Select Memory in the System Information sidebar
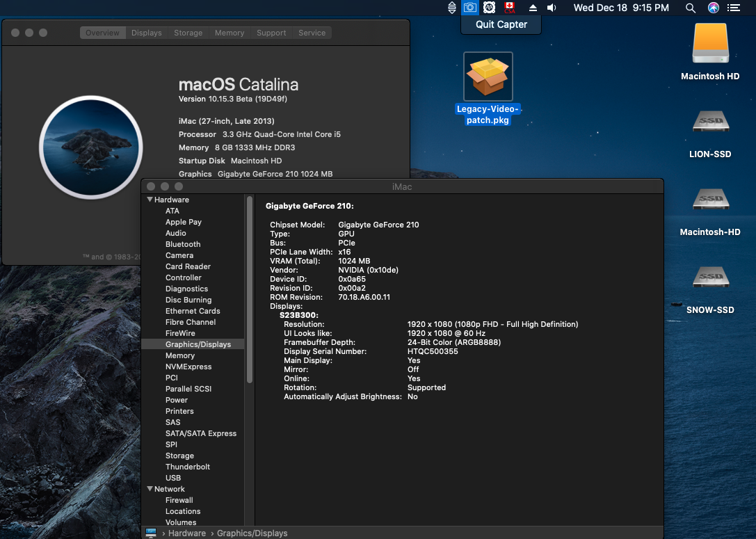 pos(193,355)
